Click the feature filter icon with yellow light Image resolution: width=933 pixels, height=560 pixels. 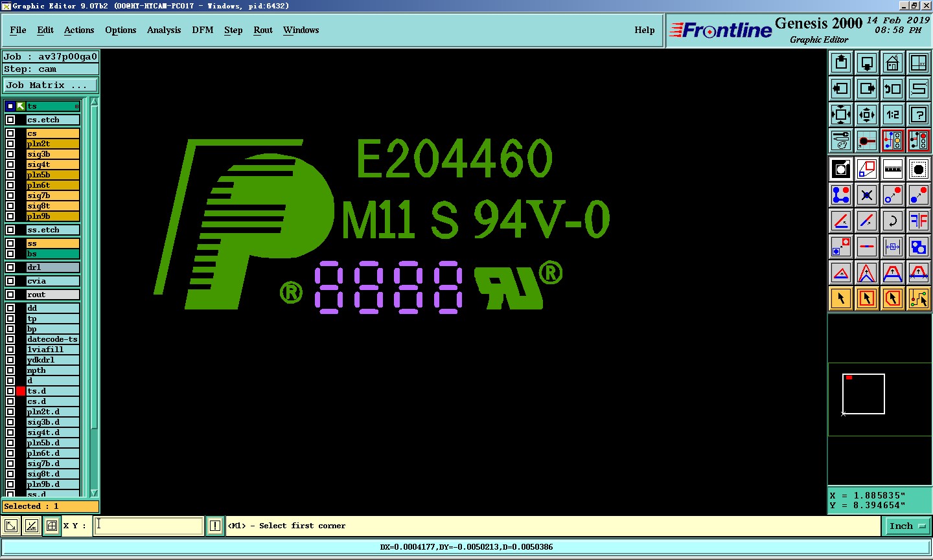[893, 140]
